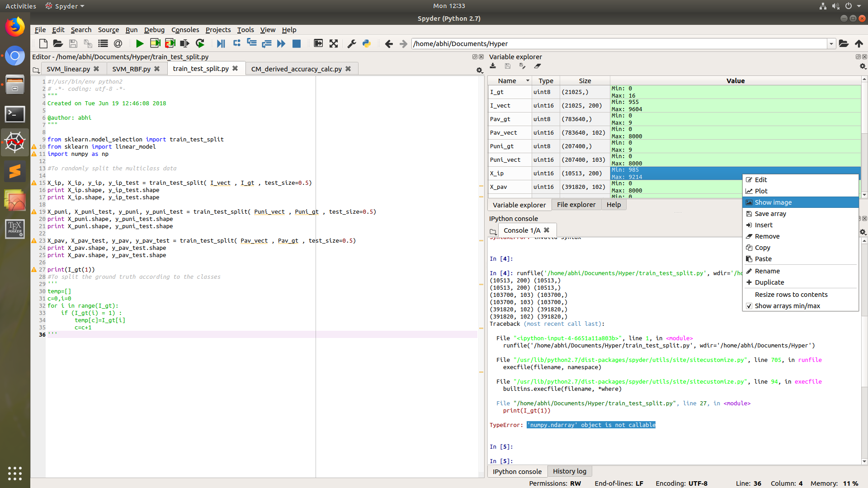Click Variable explorer save data as icon

[x=523, y=66]
